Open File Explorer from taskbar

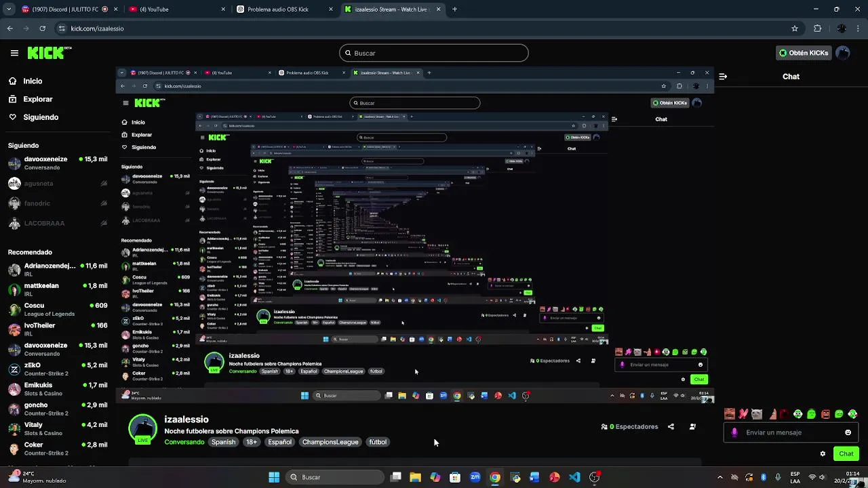pos(415,477)
